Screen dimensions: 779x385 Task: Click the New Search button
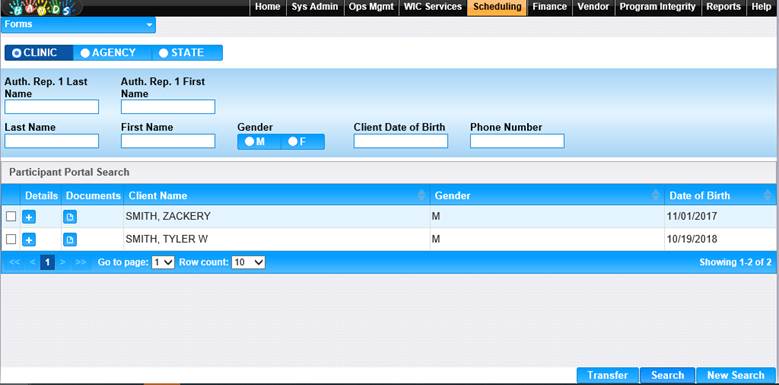pyautogui.click(x=736, y=376)
